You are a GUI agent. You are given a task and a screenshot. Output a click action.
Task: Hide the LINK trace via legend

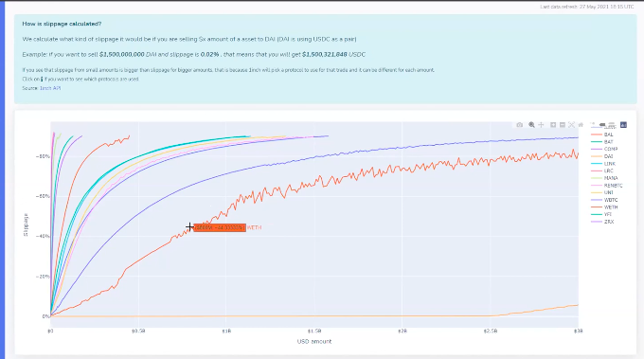(603, 164)
